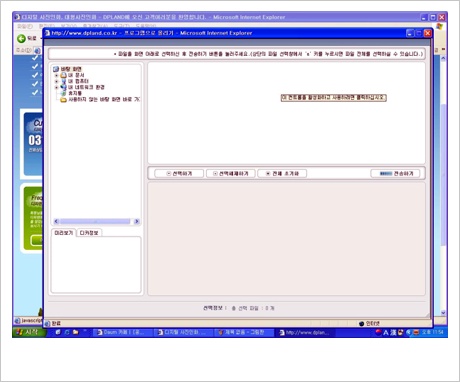Select the 바탕 화면 desktop root icon
This screenshot has width=460, height=382.
tap(56, 69)
